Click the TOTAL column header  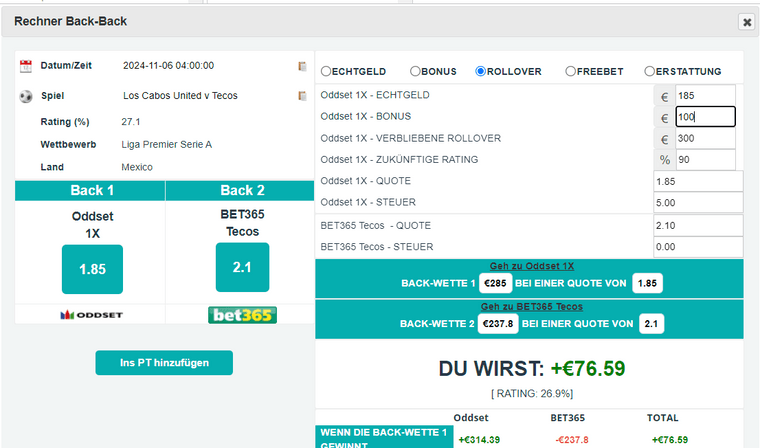point(663,418)
